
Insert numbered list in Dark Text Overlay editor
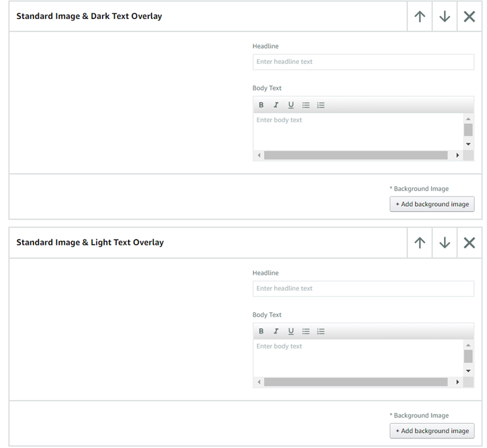pyautogui.click(x=320, y=105)
